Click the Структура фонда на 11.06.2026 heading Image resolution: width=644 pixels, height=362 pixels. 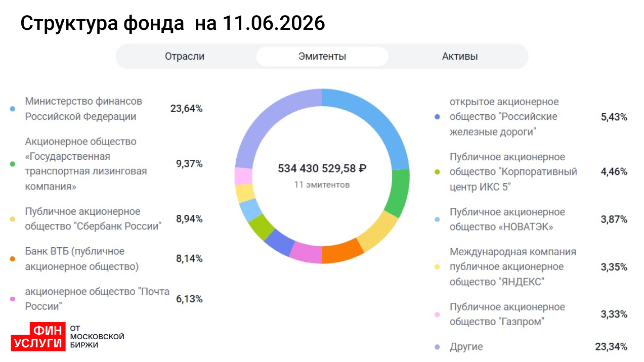(173, 23)
